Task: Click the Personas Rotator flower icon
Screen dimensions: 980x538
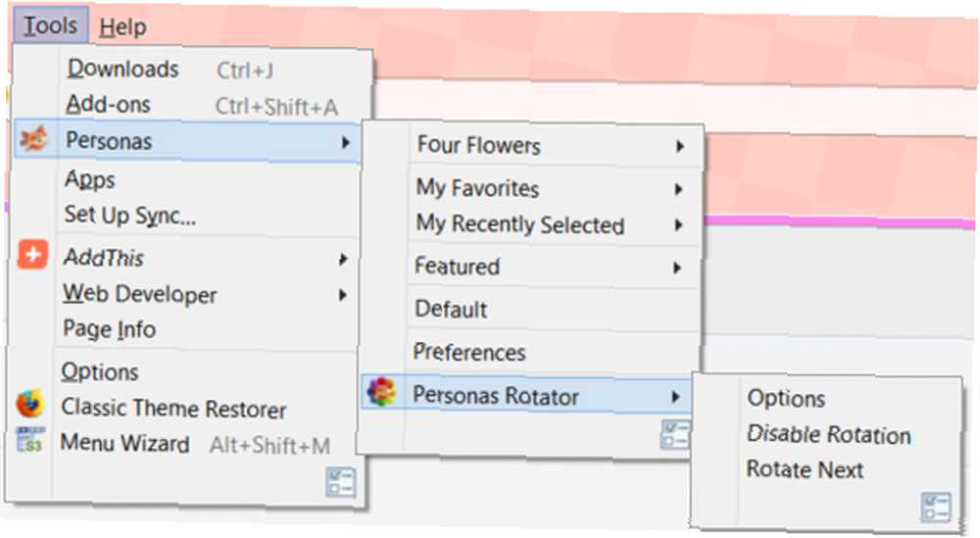Action: pyautogui.click(x=381, y=392)
